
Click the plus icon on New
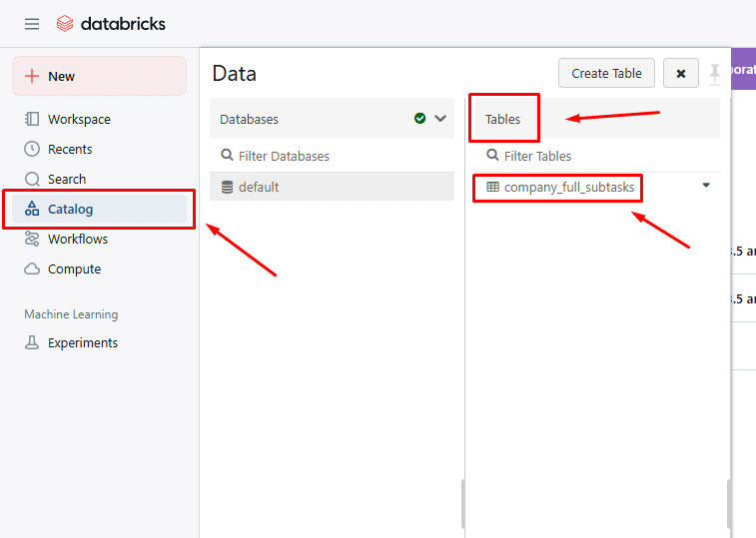(32, 76)
